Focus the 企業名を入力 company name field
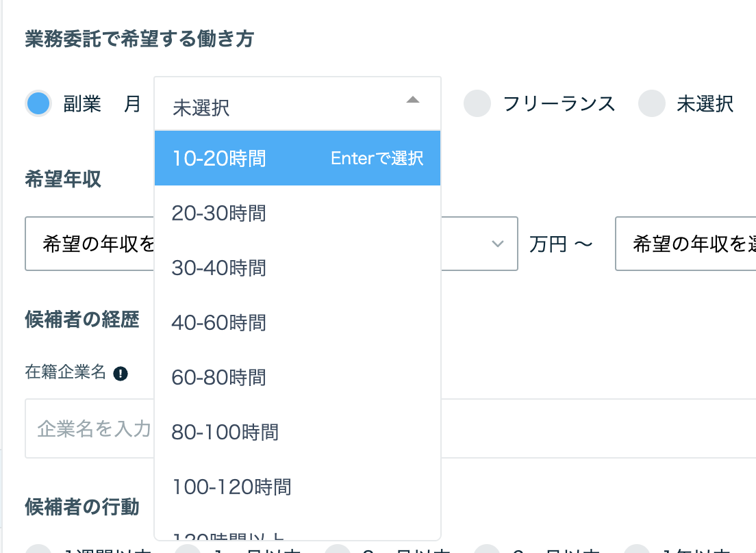This screenshot has height=553, width=756. [x=390, y=428]
